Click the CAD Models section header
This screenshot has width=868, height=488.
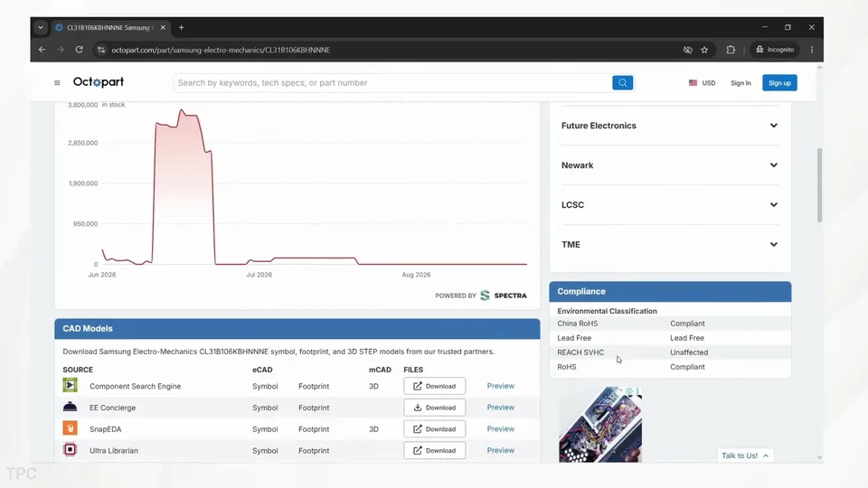pyautogui.click(x=297, y=329)
